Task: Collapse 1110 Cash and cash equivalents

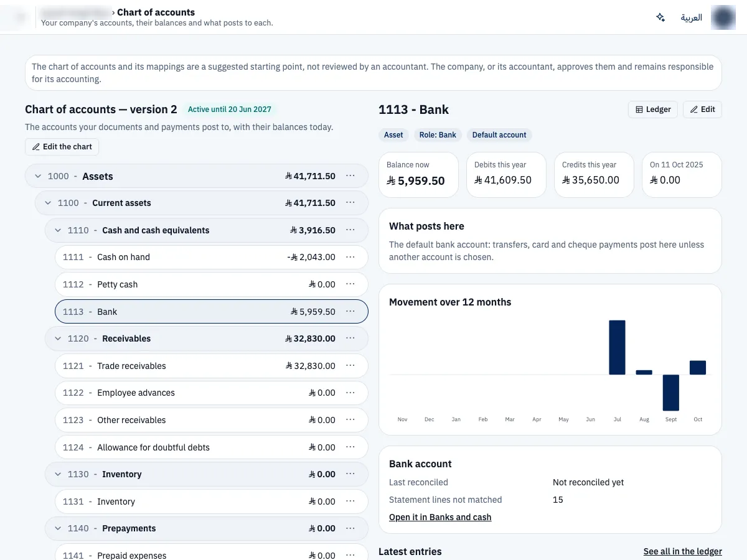Action: coord(58,230)
